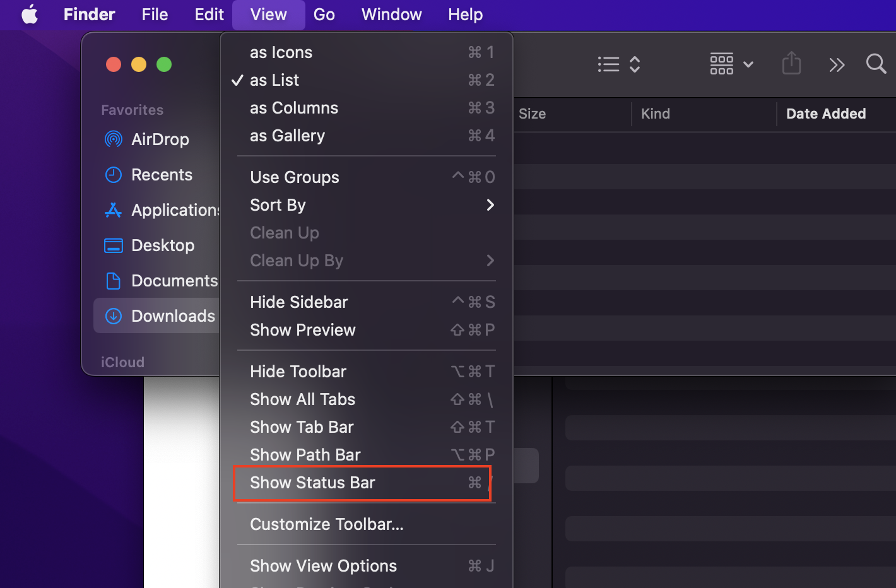Open the File menu
The width and height of the screenshot is (896, 588).
point(155,14)
